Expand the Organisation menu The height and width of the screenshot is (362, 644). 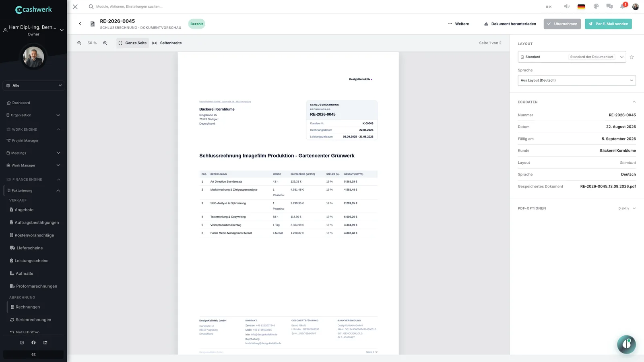pos(34,115)
